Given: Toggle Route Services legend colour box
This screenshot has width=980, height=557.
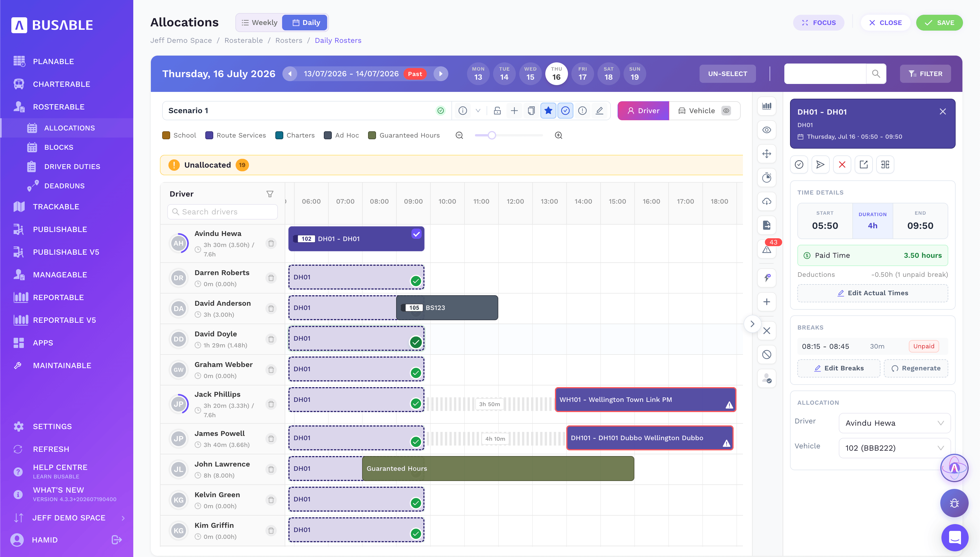Looking at the screenshot, I should [209, 136].
